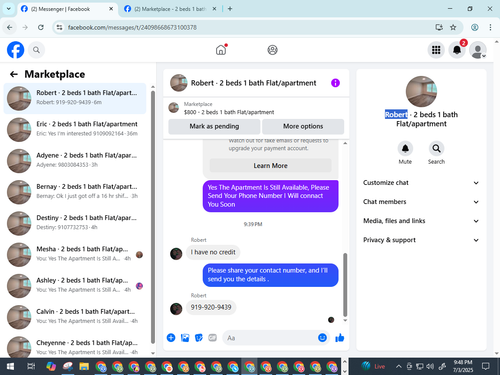View site information icon in address bar

pyautogui.click(x=59, y=27)
